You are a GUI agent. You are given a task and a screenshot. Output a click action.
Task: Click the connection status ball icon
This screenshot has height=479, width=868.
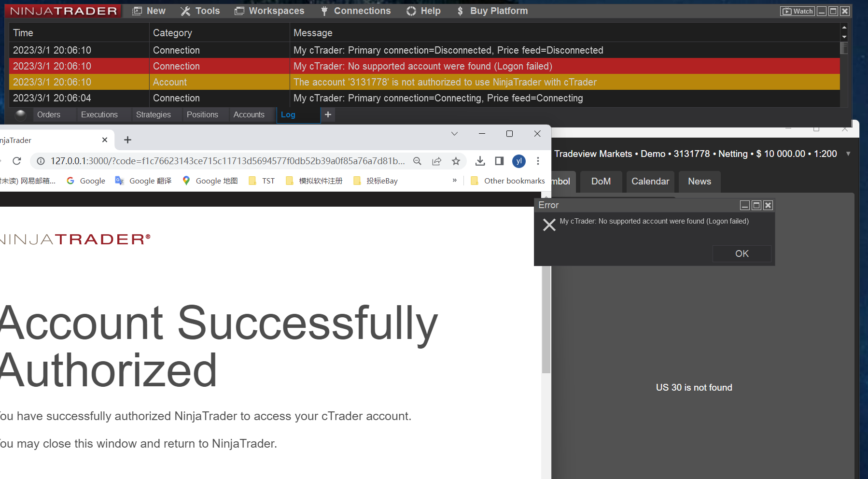point(21,114)
